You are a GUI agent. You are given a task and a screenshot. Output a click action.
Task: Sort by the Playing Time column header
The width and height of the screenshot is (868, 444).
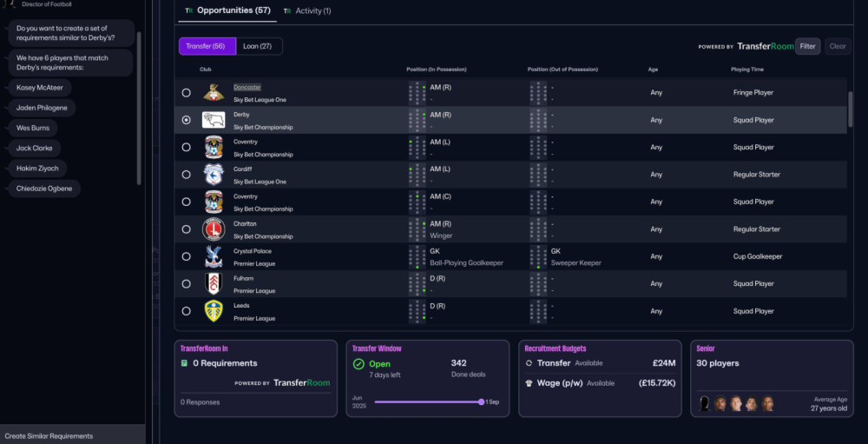pos(746,69)
